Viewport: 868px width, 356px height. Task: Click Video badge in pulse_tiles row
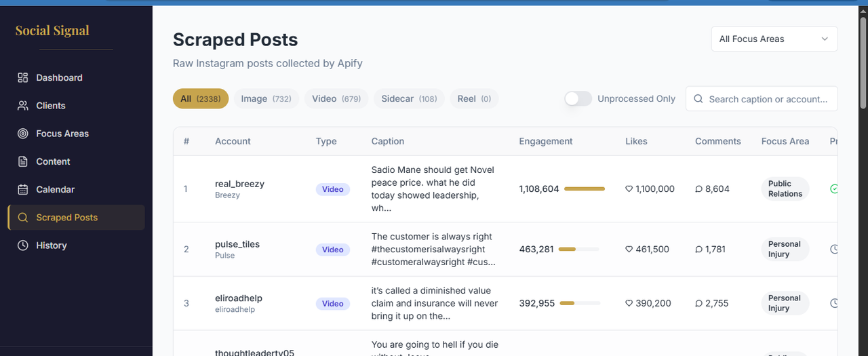333,250
